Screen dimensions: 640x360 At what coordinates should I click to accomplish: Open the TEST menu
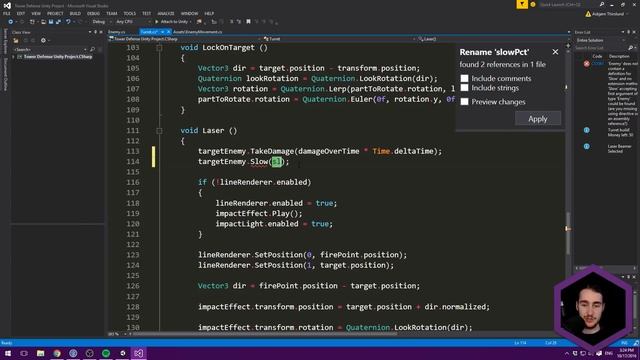click(147, 13)
